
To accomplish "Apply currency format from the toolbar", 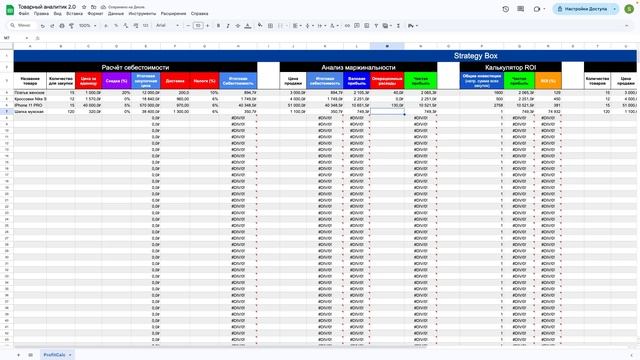I will tap(106, 26).
